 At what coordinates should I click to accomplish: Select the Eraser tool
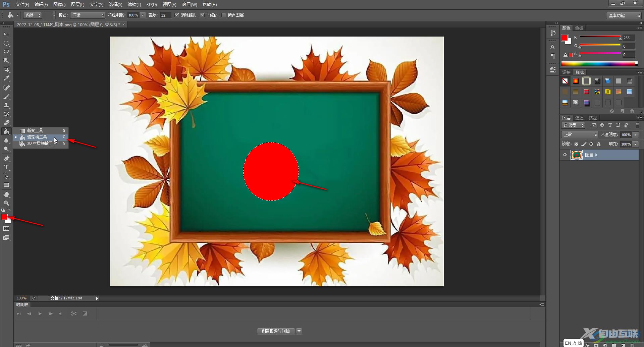(x=6, y=123)
